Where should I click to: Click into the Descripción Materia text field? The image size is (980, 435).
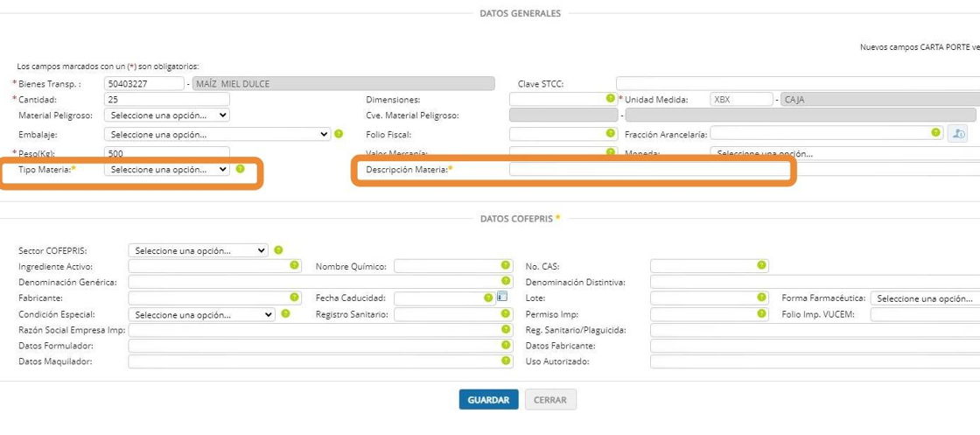tap(648, 170)
